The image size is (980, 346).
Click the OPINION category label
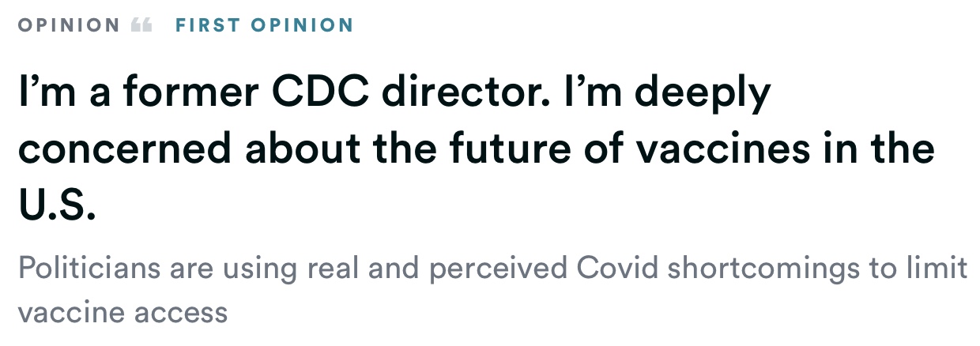click(x=69, y=24)
